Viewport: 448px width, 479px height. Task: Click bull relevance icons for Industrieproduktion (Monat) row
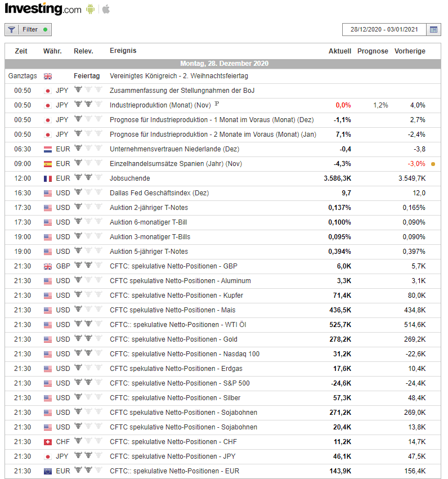(88, 104)
